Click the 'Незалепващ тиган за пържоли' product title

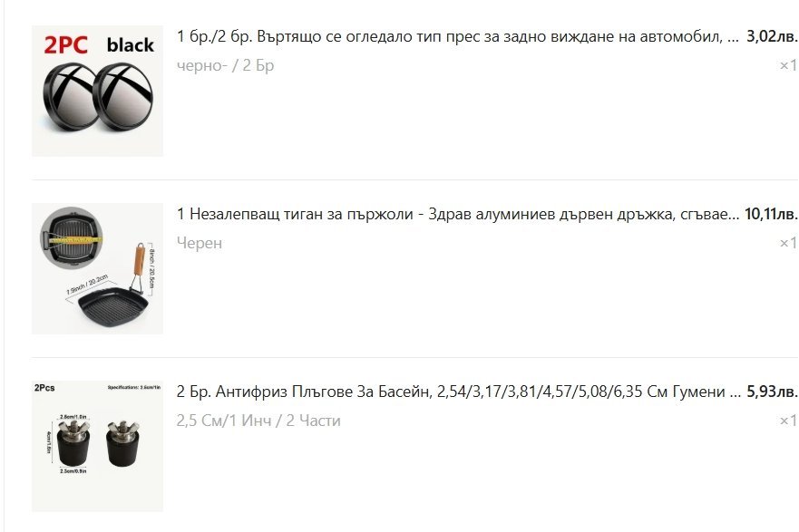click(458, 214)
